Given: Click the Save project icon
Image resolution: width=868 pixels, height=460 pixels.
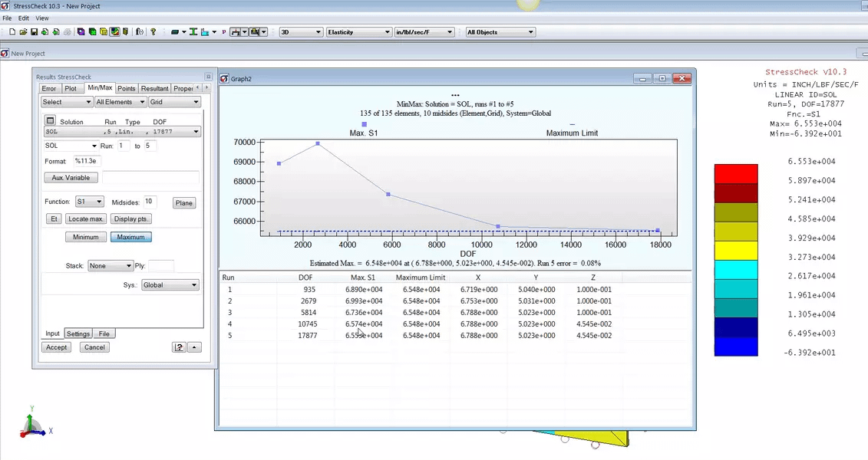Looking at the screenshot, I should 33,31.
